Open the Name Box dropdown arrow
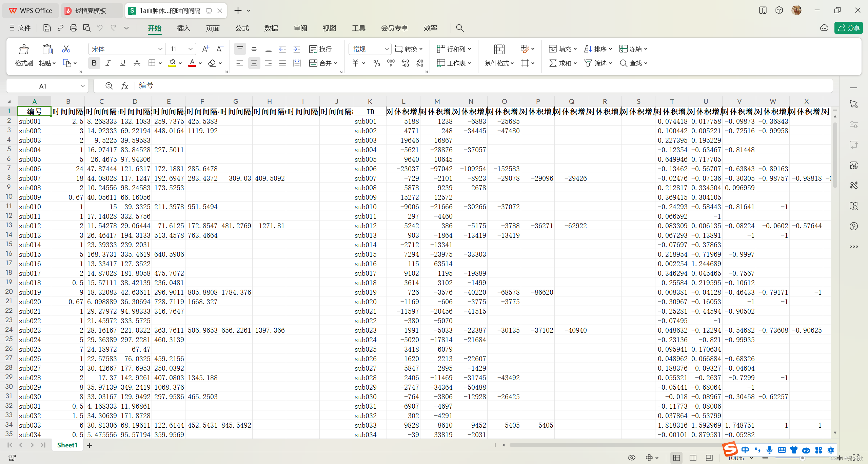This screenshot has width=868, height=464. coord(82,86)
